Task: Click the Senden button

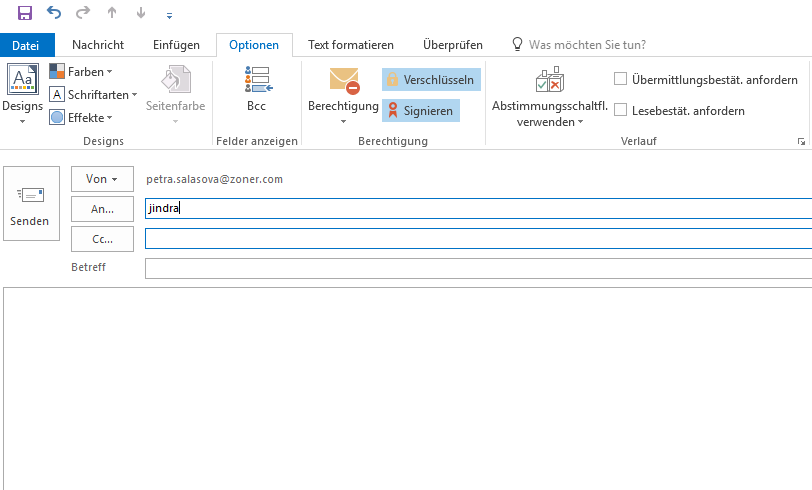Action: (x=31, y=204)
